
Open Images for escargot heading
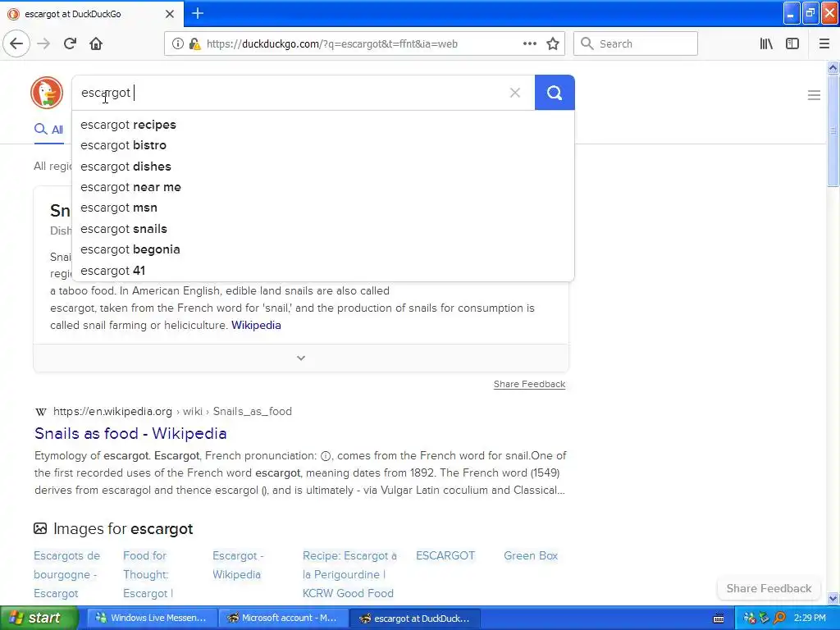click(x=123, y=529)
